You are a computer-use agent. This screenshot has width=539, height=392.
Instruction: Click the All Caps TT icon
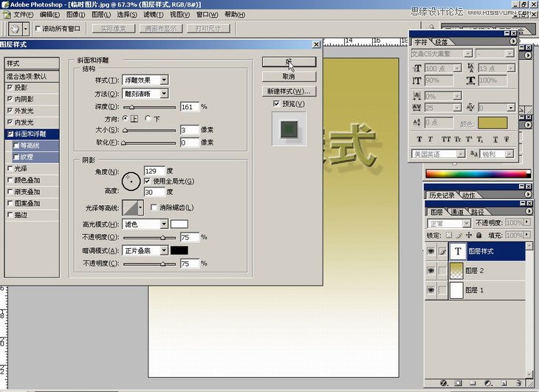click(446, 139)
